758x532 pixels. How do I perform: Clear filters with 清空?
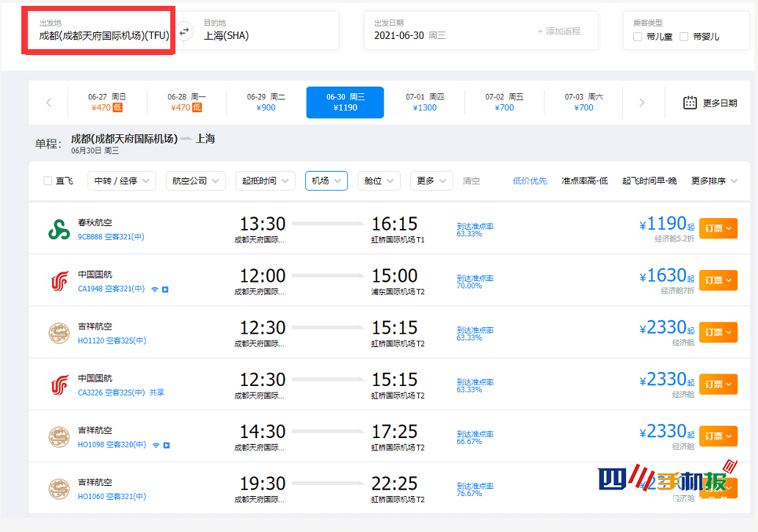tap(471, 181)
